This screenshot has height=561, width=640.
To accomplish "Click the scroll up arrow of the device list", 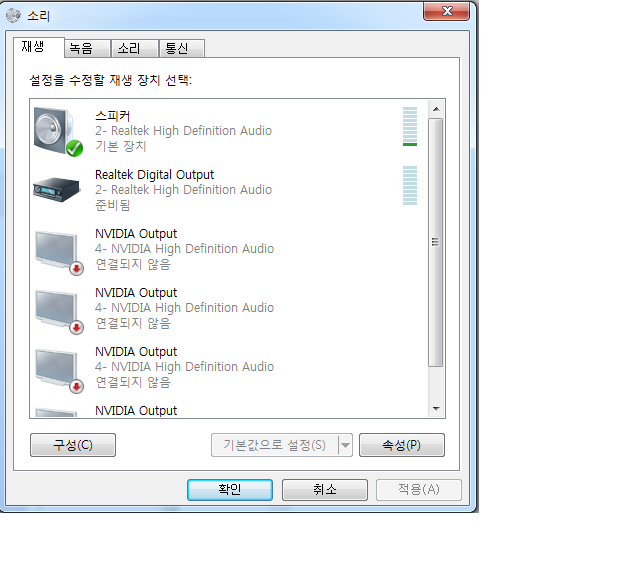I will click(436, 109).
